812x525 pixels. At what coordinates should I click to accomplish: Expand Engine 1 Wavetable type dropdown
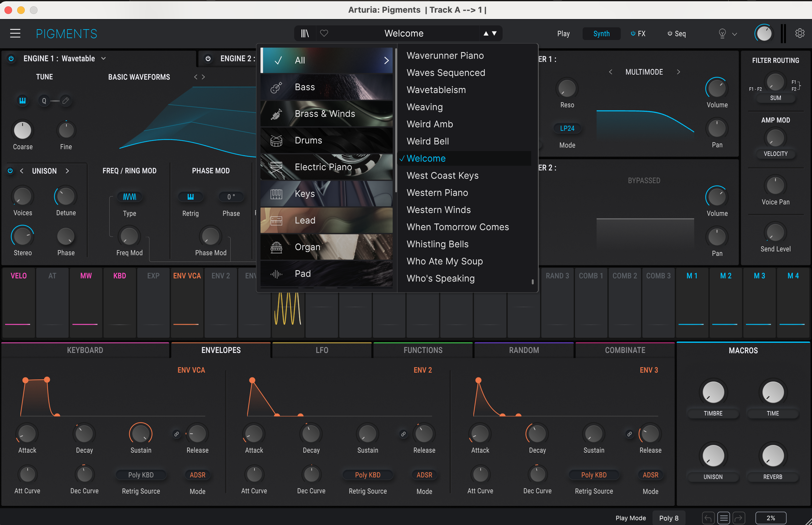click(x=103, y=59)
